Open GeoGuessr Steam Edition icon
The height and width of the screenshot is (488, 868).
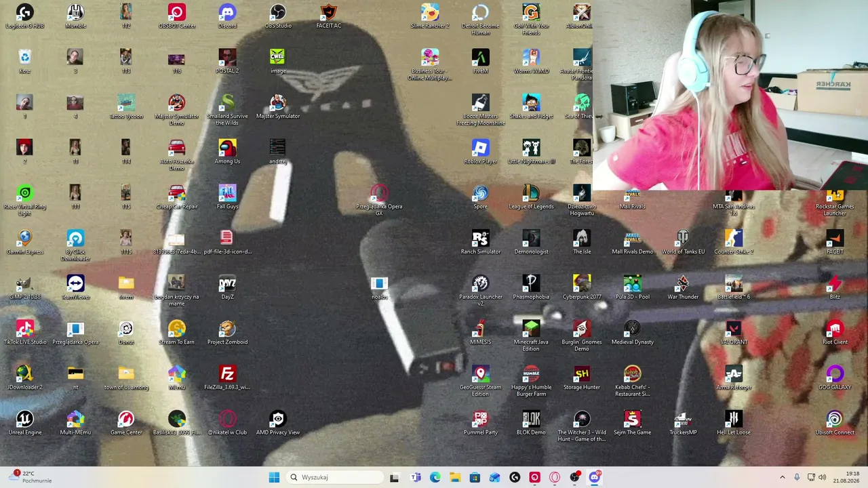pyautogui.click(x=480, y=382)
